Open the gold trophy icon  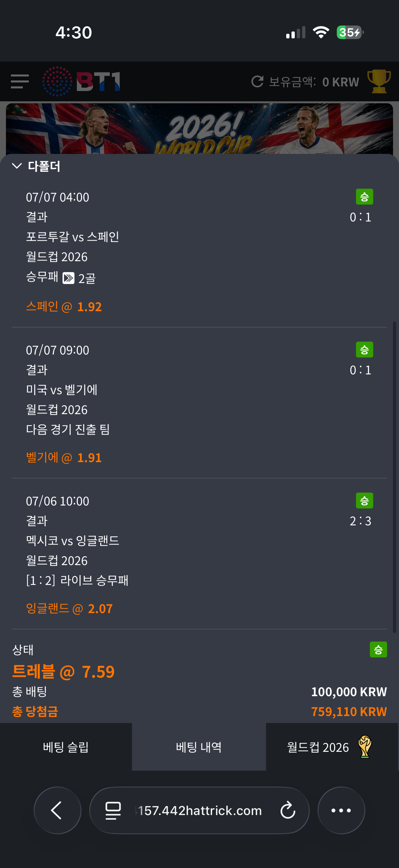tap(379, 81)
